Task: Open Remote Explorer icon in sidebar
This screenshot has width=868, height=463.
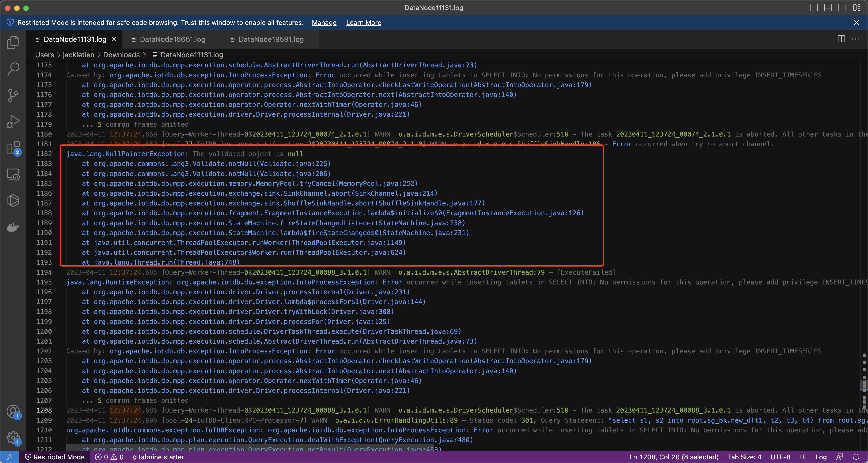Action: coord(13,174)
